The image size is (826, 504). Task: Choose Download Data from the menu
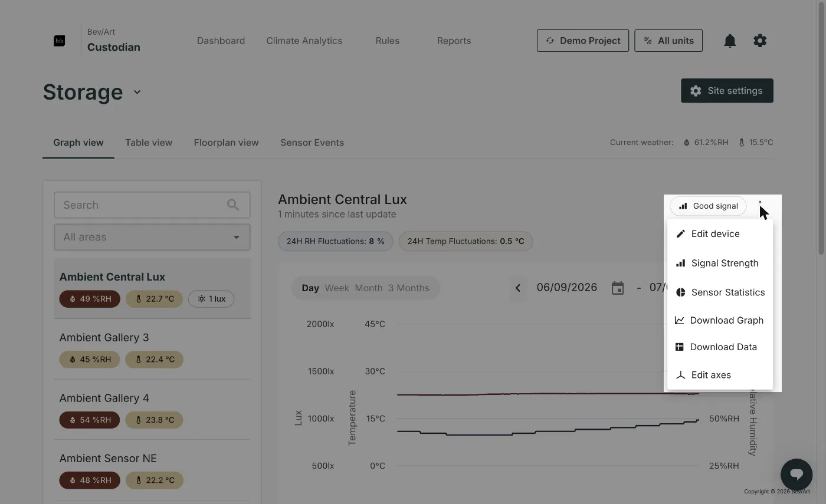[720, 347]
